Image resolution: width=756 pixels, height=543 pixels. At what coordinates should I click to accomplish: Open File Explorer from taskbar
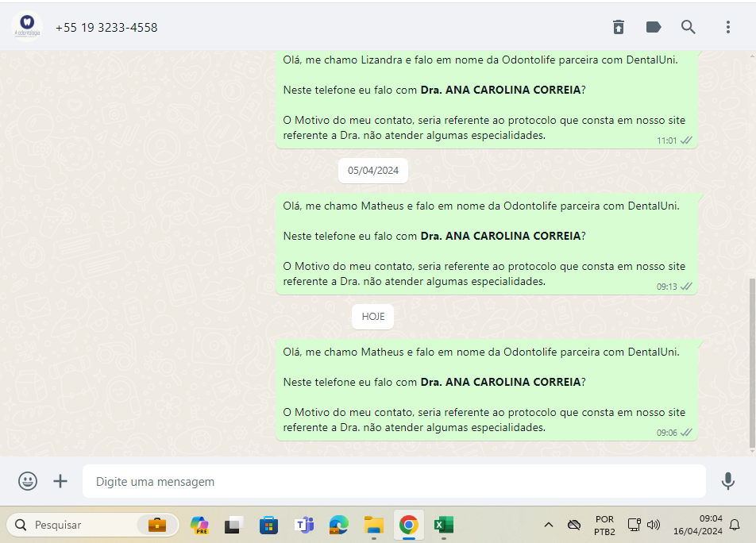(x=374, y=525)
